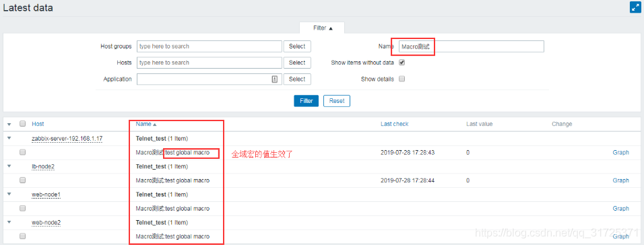Image resolution: width=644 pixels, height=245 pixels.
Task: Open Graph for web-node1 item
Action: pyautogui.click(x=620, y=209)
